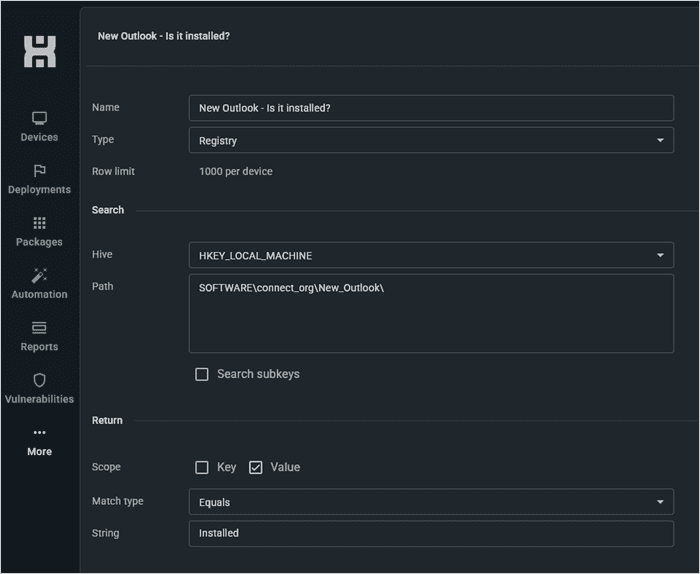Open Deployments flag icon
The image size is (700, 574).
(40, 171)
